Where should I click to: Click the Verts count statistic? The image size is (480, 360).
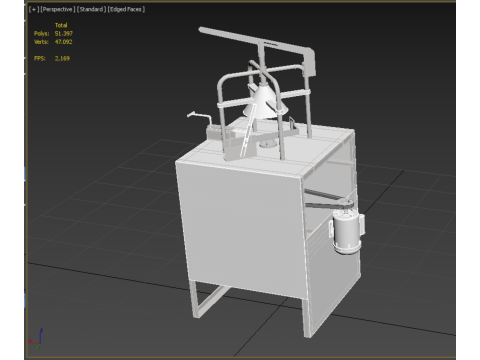(x=63, y=42)
